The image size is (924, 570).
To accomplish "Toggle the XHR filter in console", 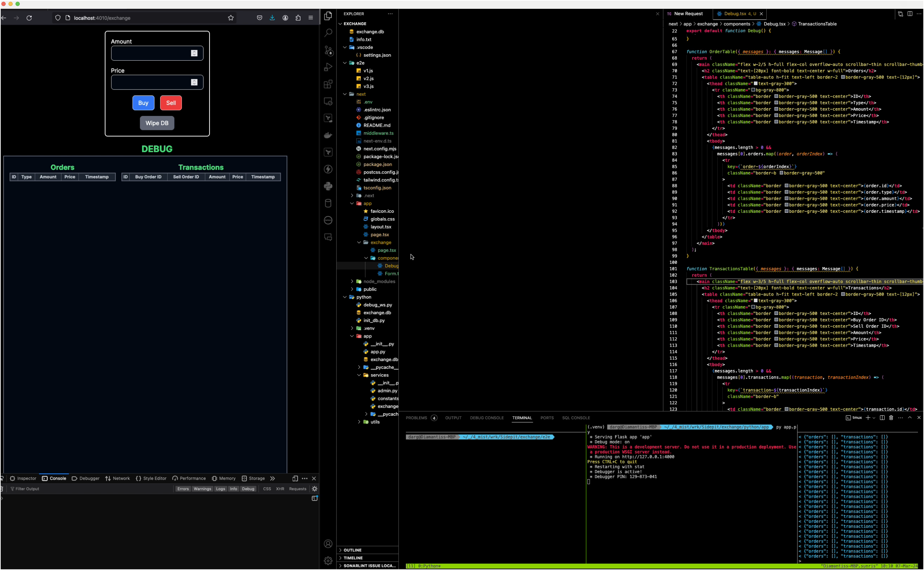I will coord(280,489).
